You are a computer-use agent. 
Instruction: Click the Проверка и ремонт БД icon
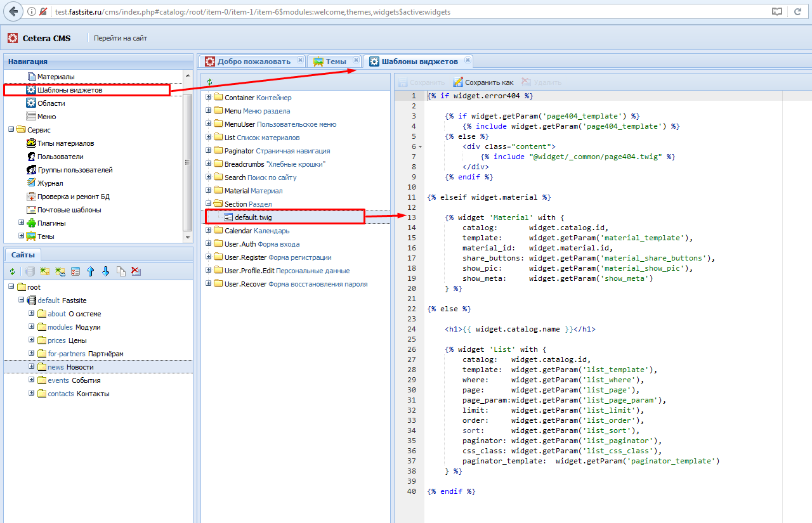(x=31, y=197)
